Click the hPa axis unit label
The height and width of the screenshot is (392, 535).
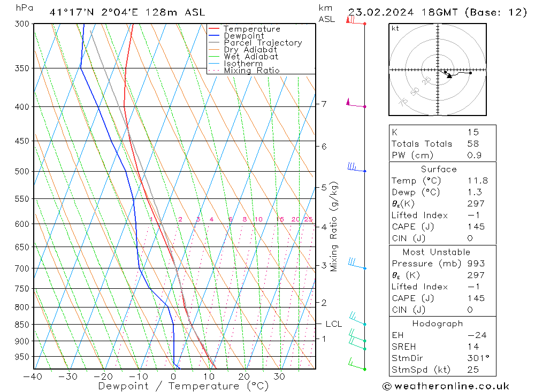pos(25,8)
